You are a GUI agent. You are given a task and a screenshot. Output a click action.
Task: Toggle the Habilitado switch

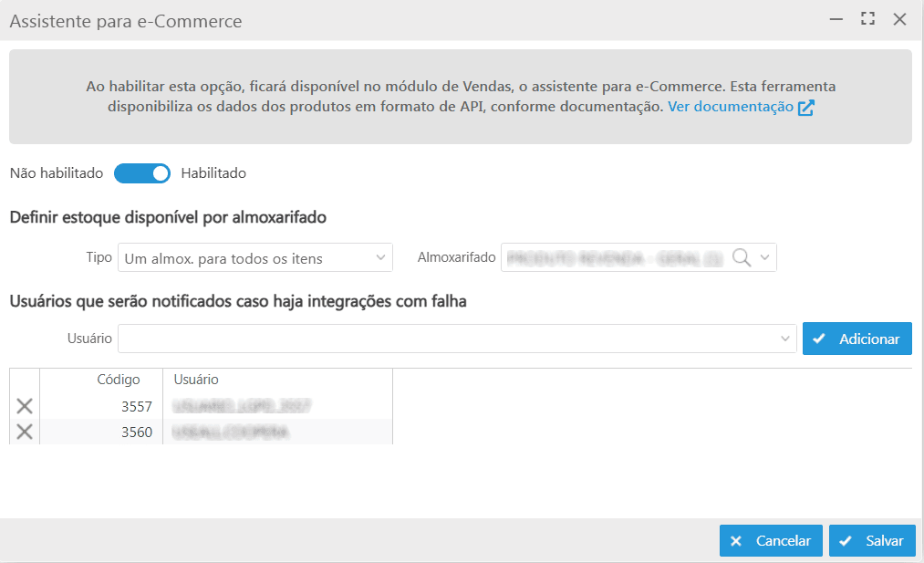[x=142, y=173]
